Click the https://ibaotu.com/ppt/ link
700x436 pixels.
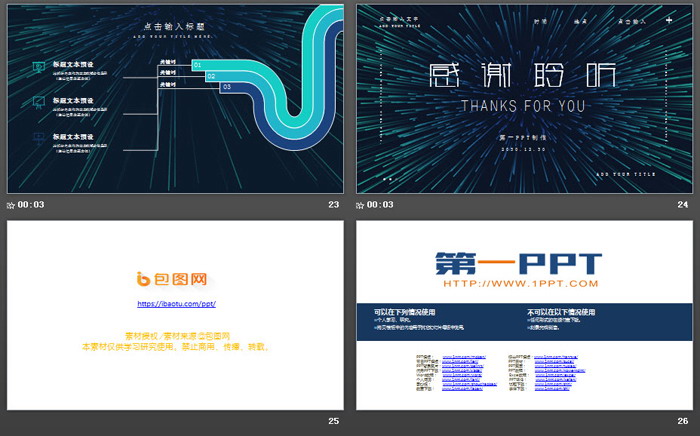click(176, 304)
